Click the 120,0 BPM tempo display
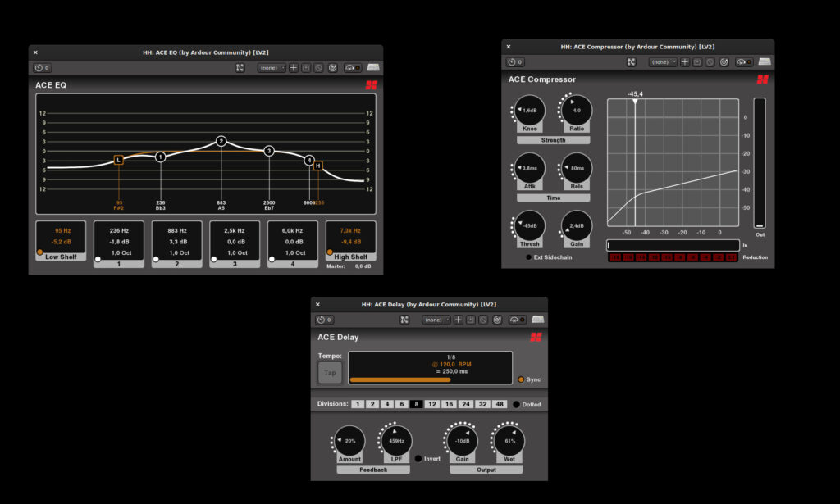The height and width of the screenshot is (504, 840). 452,365
